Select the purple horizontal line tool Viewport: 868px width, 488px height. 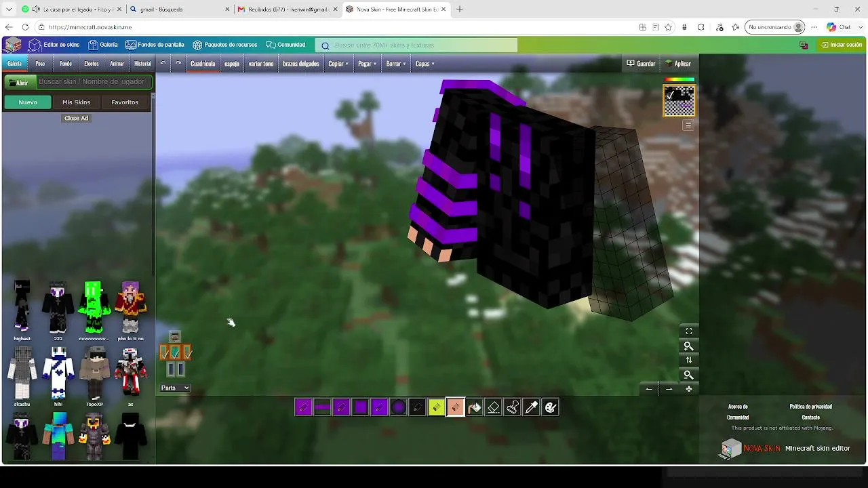323,407
